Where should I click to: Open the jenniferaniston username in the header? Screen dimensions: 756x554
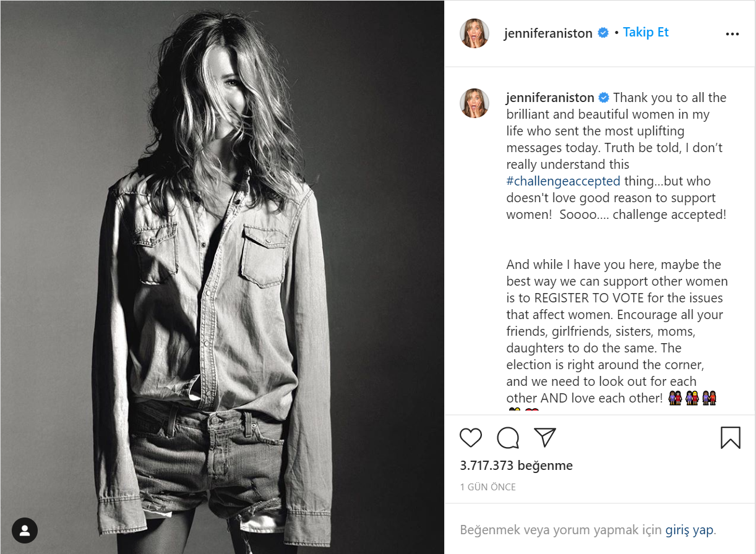(x=548, y=33)
